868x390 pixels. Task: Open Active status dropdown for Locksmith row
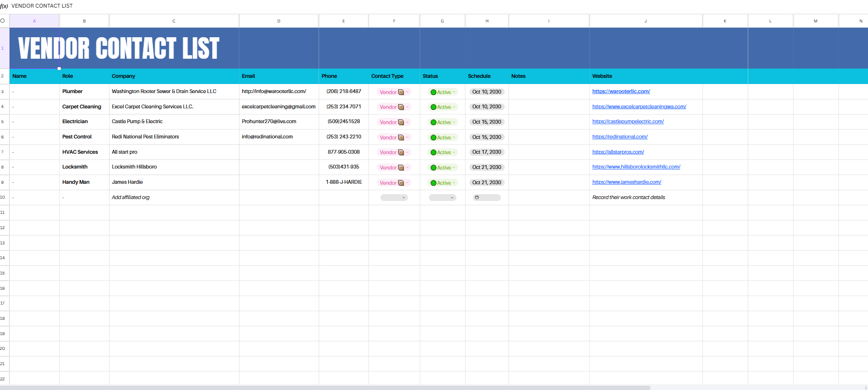click(443, 168)
